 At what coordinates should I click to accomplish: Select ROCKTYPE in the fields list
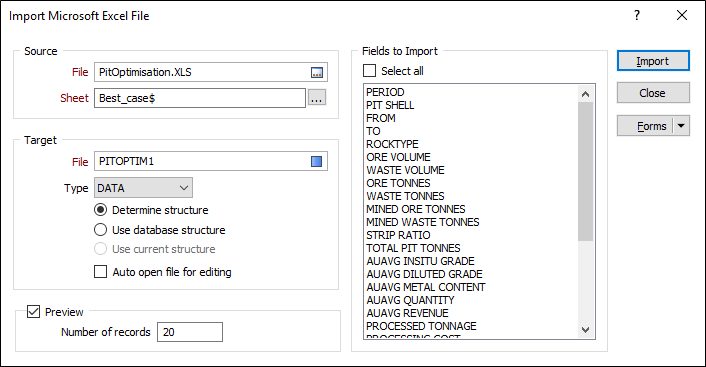tap(392, 144)
